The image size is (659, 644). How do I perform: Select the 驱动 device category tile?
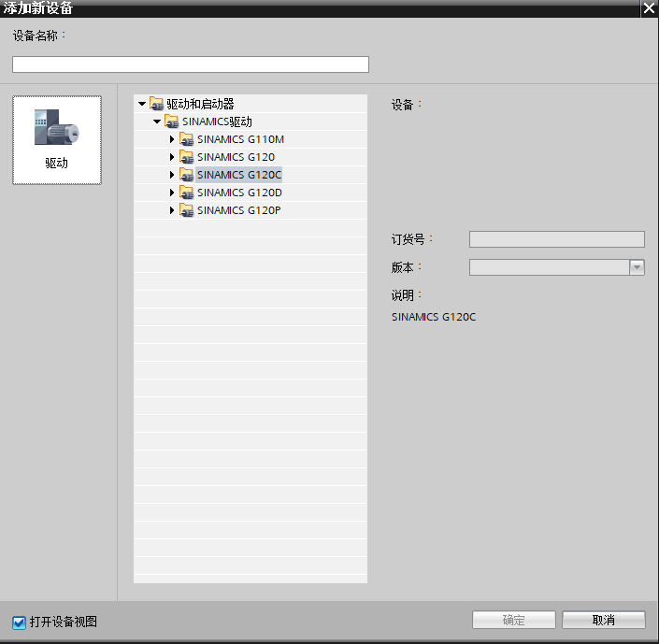[57, 140]
